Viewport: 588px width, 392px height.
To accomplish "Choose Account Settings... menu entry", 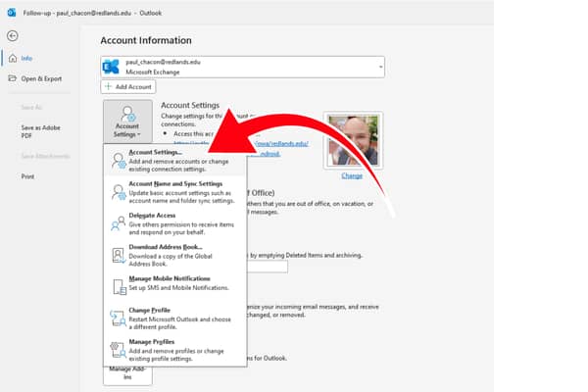I will 175,160.
